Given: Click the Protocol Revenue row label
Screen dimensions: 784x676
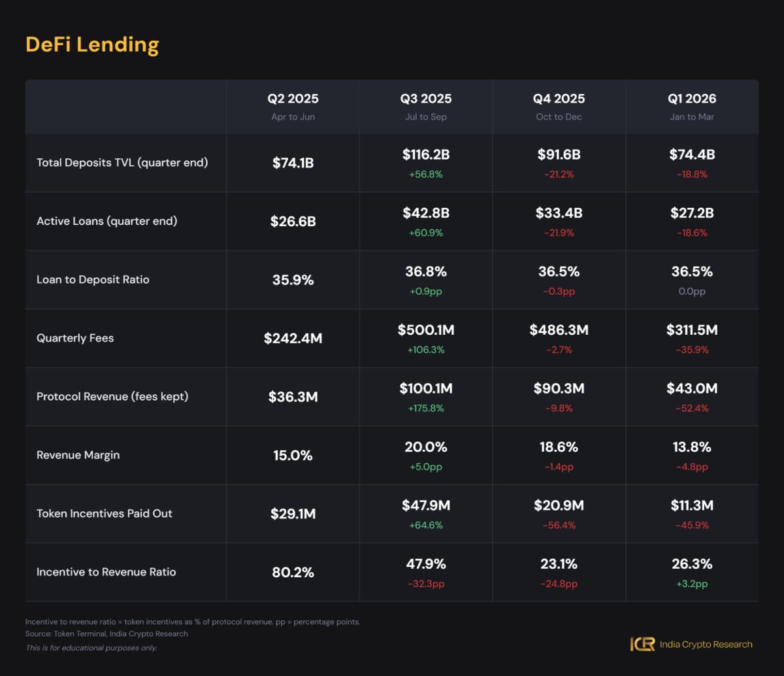Looking at the screenshot, I should coord(112,396).
